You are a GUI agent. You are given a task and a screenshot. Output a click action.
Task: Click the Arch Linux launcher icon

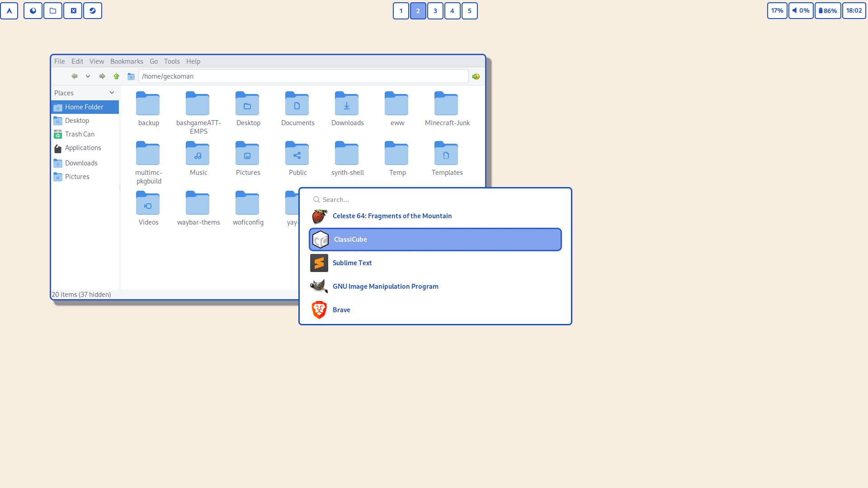[9, 11]
